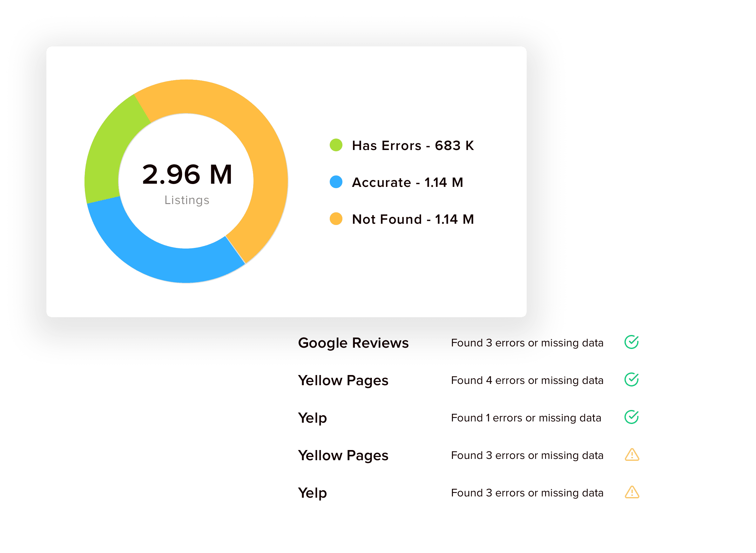Screen dimensions: 756x553
Task: Click 'Found 3 errors or missing data' for Google Reviews
Action: (527, 343)
